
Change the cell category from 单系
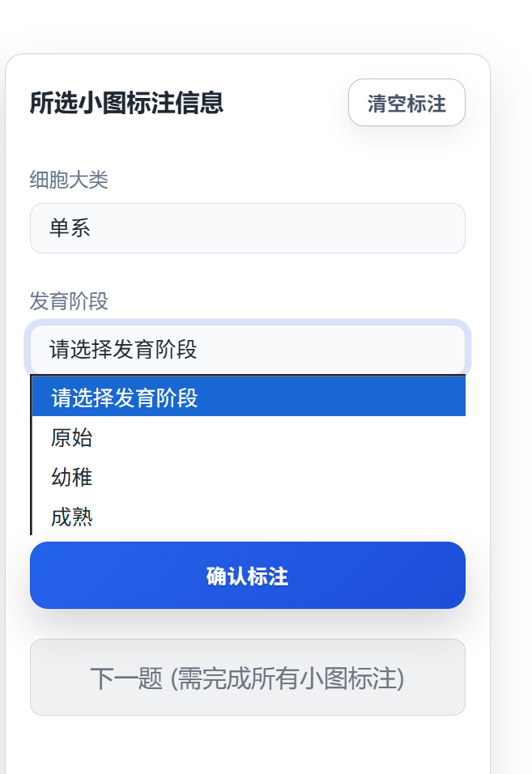pyautogui.click(x=247, y=228)
